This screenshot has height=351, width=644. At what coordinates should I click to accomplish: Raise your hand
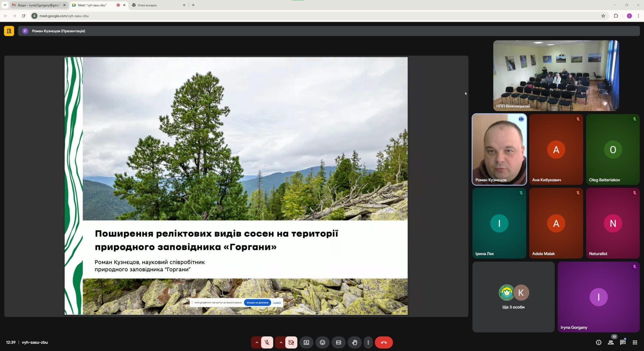(355, 342)
